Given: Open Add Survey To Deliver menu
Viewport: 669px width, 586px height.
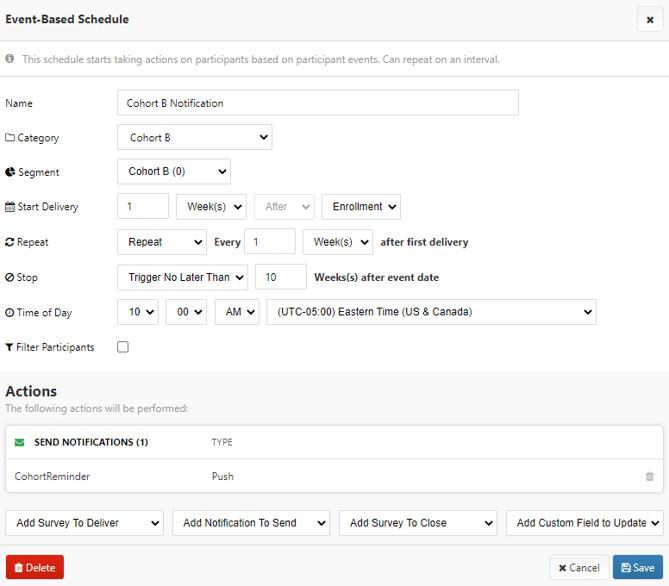Looking at the screenshot, I should (x=85, y=523).
